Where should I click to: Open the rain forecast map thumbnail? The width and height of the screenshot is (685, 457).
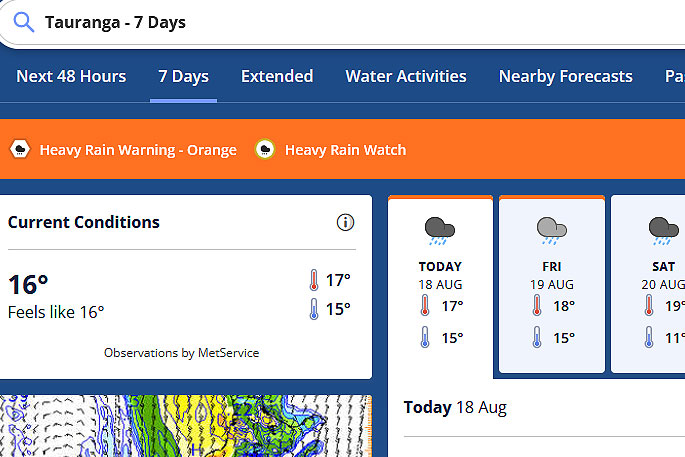point(186,426)
